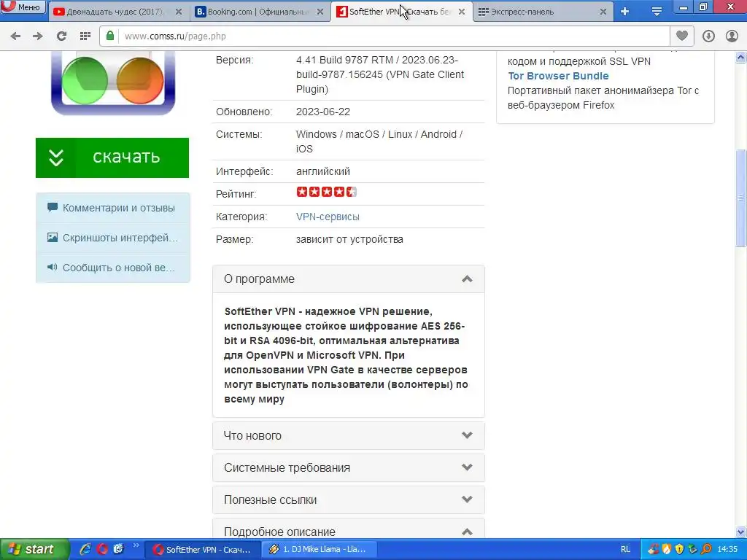Open the VPN-сервисы category link
The height and width of the screenshot is (560, 747).
[328, 217]
